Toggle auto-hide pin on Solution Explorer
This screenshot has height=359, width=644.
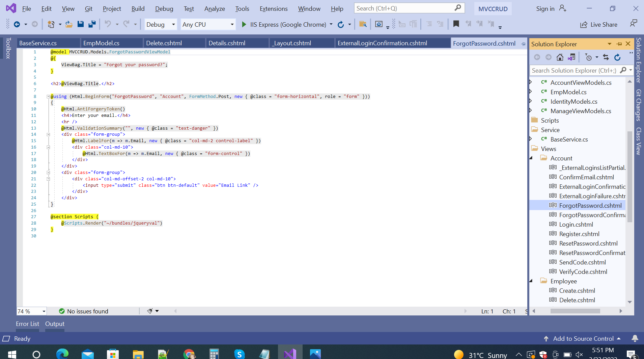(x=619, y=44)
